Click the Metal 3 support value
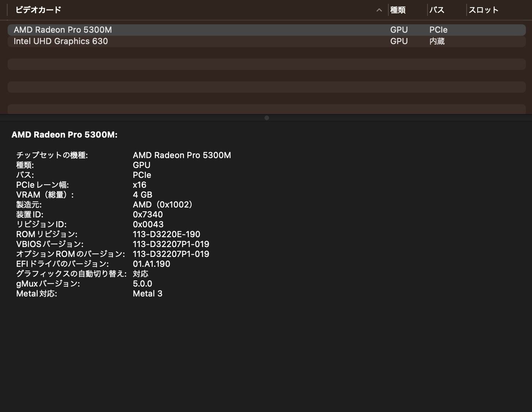 (x=148, y=294)
